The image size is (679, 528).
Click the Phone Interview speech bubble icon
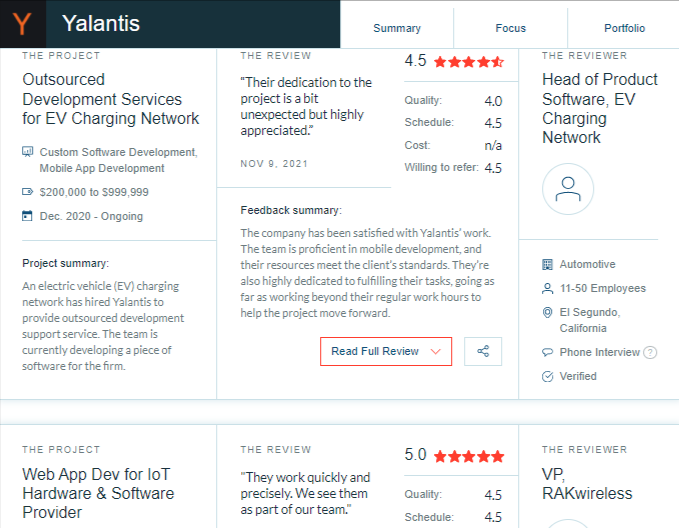tap(547, 352)
